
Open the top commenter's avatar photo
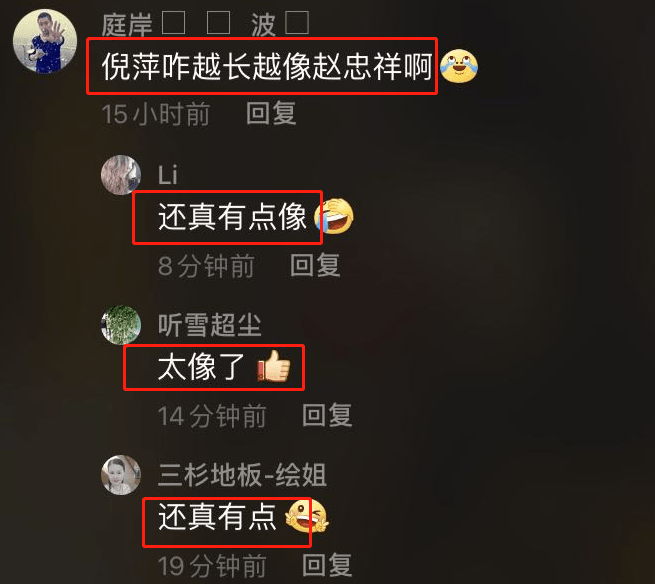click(x=45, y=41)
